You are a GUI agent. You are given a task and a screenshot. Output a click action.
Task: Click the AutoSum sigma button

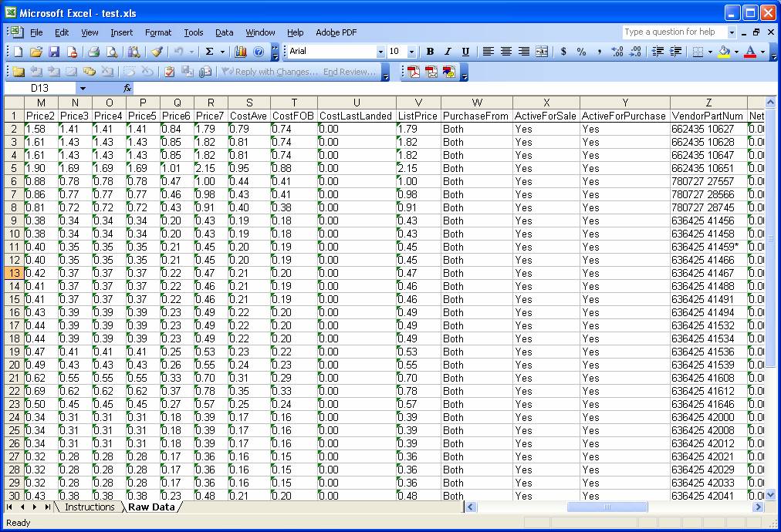tap(209, 52)
